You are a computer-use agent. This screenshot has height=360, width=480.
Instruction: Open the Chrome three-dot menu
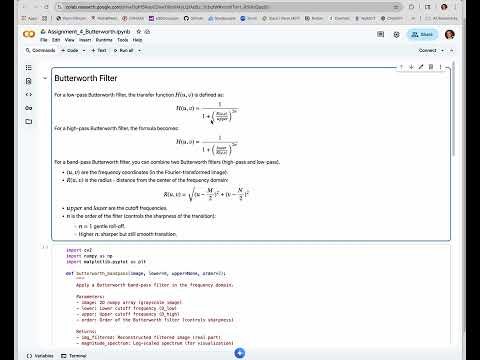(x=455, y=7)
